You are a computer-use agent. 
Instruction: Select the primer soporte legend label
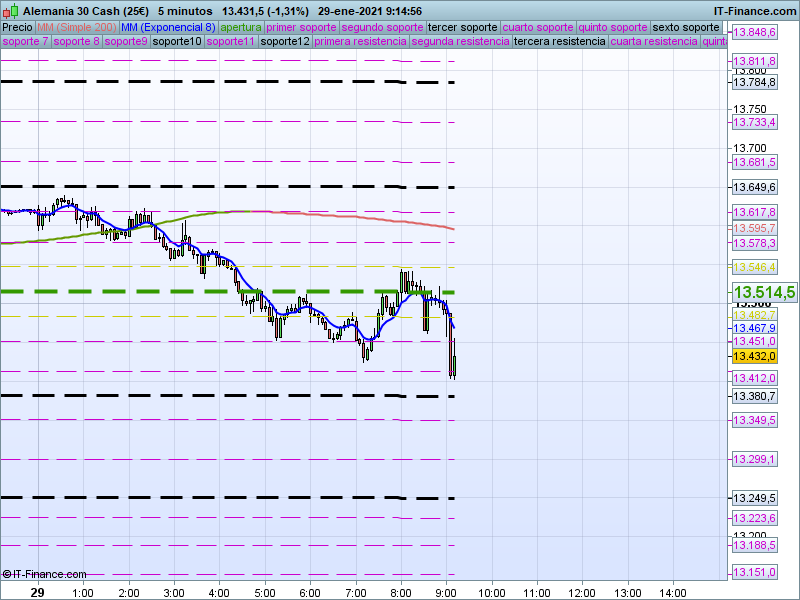[302, 27]
